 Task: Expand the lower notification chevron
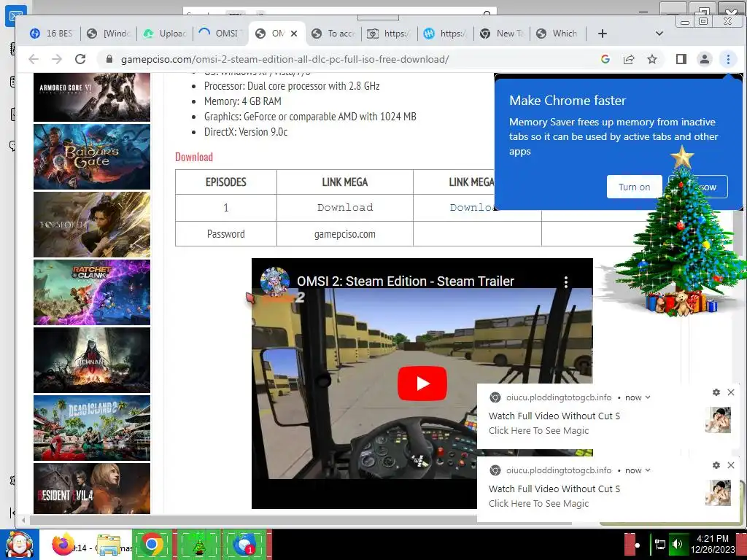coord(648,470)
